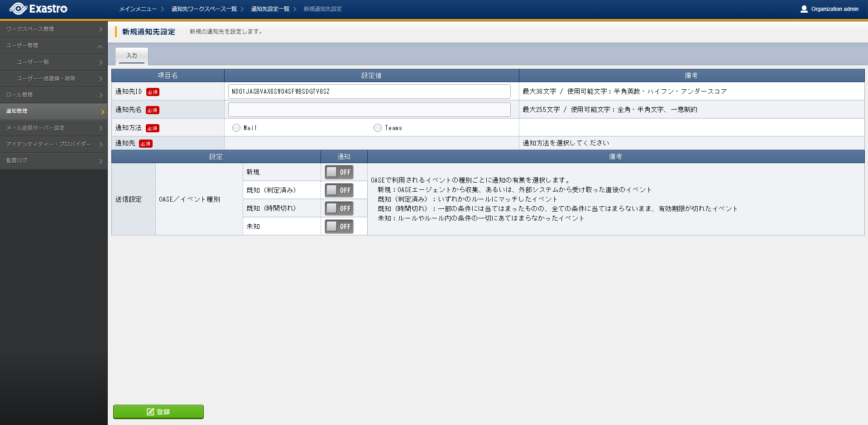Select the Mail radio button
This screenshot has width=868, height=425.
tap(236, 128)
